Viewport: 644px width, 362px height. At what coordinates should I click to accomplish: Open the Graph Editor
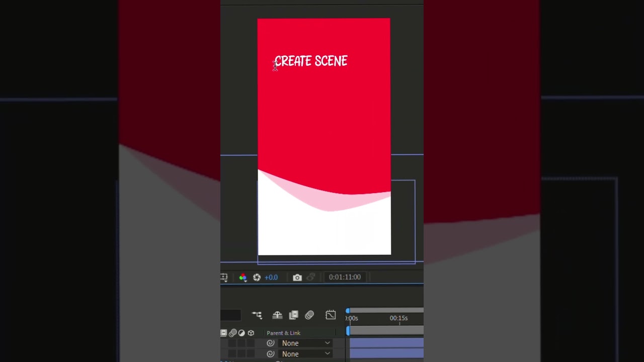coord(331,315)
